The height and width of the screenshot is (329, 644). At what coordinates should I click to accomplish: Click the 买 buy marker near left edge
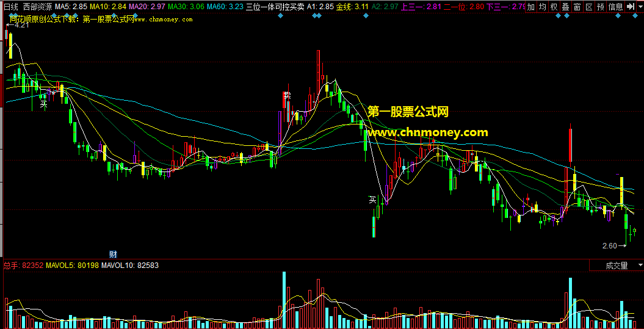coord(43,105)
